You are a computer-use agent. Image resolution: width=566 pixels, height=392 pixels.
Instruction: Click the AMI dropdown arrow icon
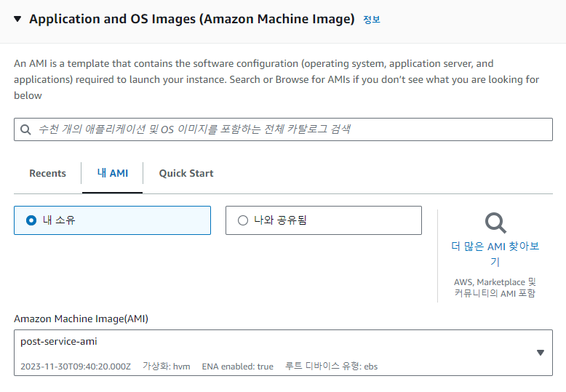[x=541, y=353]
